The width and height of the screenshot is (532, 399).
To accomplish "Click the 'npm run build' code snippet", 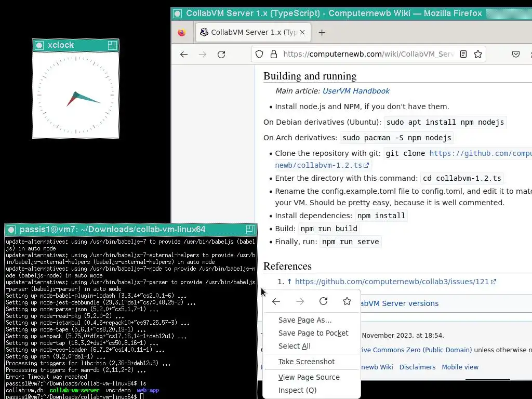I will tap(329, 229).
